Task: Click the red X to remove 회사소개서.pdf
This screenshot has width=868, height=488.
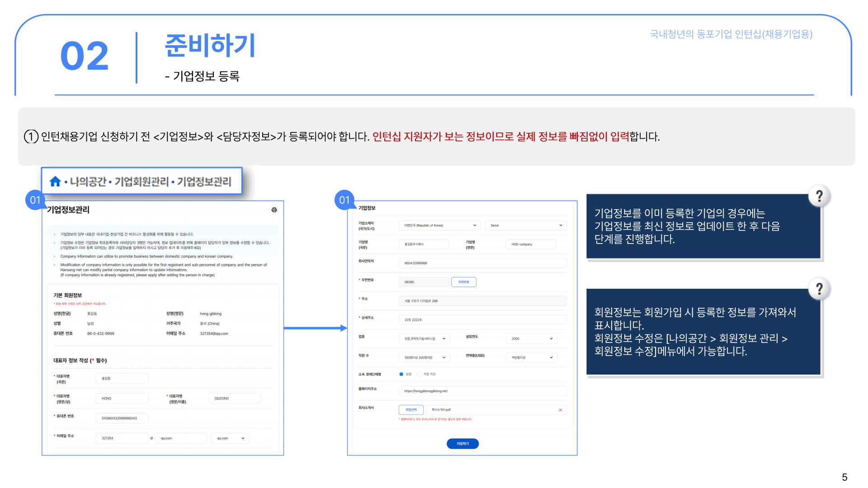Action: (560, 410)
